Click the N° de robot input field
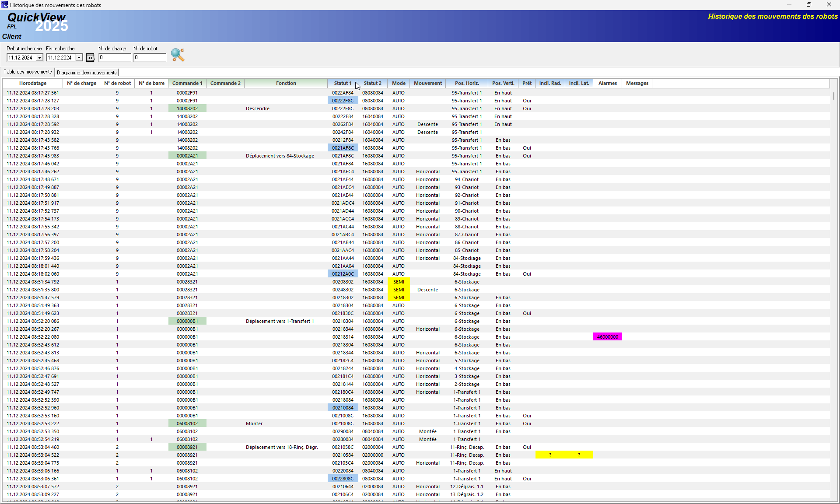 point(150,57)
